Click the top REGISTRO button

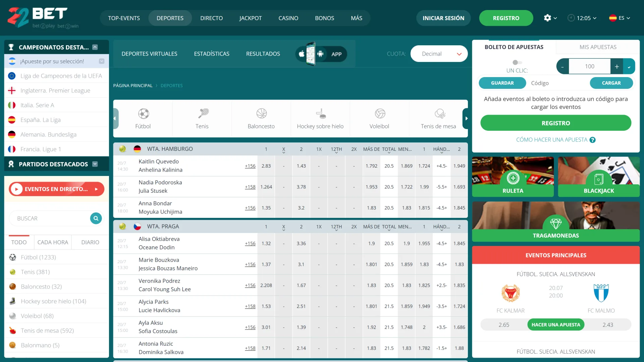(x=506, y=18)
